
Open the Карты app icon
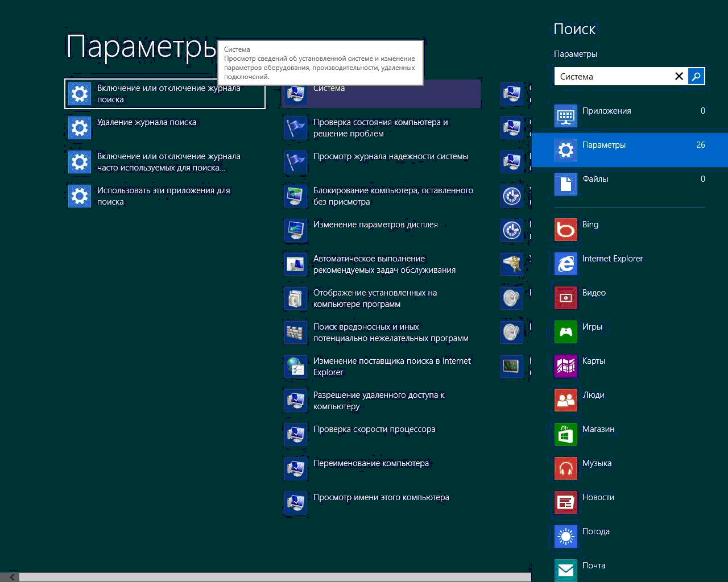[x=565, y=366]
